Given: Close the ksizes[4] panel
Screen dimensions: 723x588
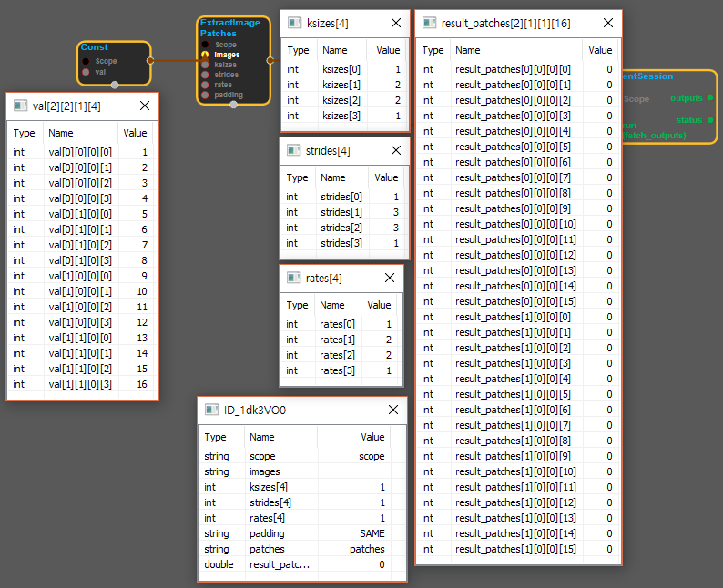Looking at the screenshot, I should [x=395, y=23].
